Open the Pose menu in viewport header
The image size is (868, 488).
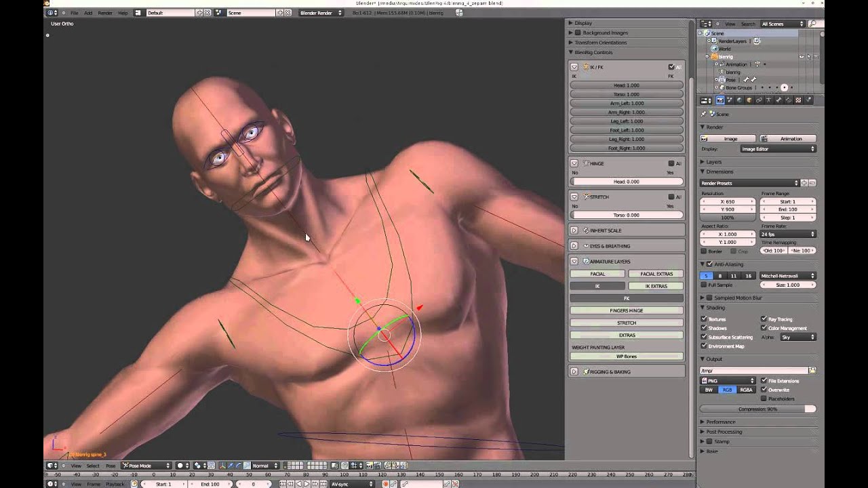(111, 466)
